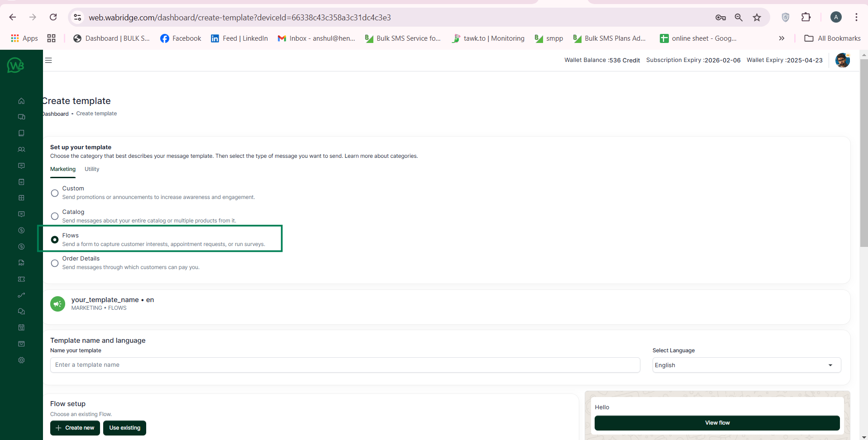Image resolution: width=868 pixels, height=440 pixels.
Task: Switch to the Utility tab
Action: click(x=92, y=169)
